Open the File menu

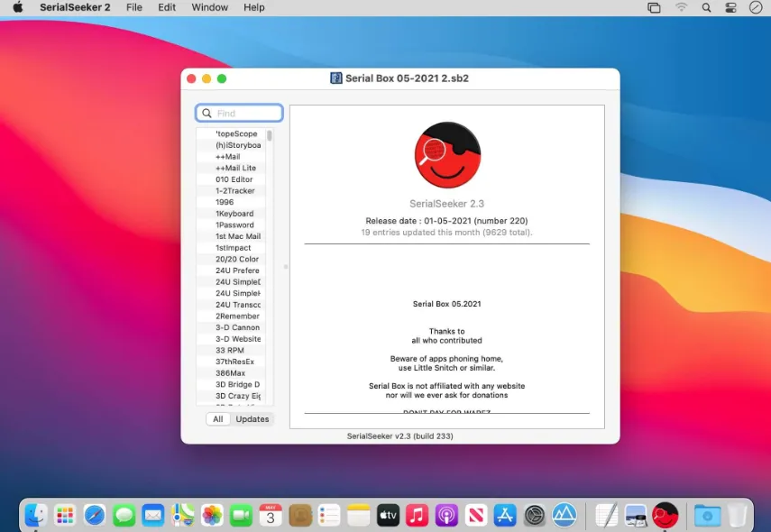(134, 7)
